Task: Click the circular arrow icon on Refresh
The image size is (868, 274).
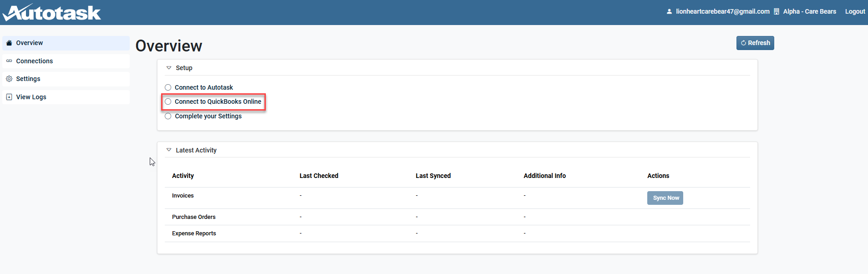Action: tap(743, 43)
